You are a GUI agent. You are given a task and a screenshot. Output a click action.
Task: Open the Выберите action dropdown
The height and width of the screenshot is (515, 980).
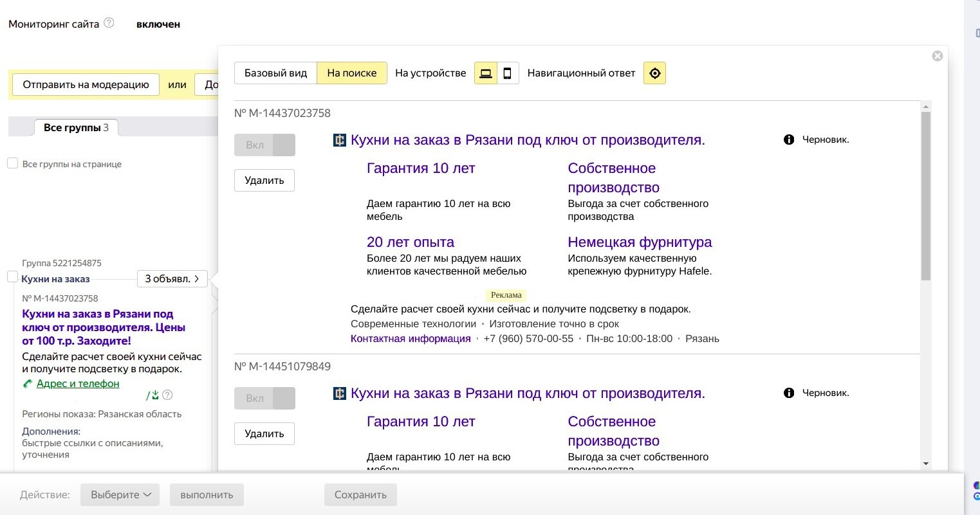click(x=120, y=494)
